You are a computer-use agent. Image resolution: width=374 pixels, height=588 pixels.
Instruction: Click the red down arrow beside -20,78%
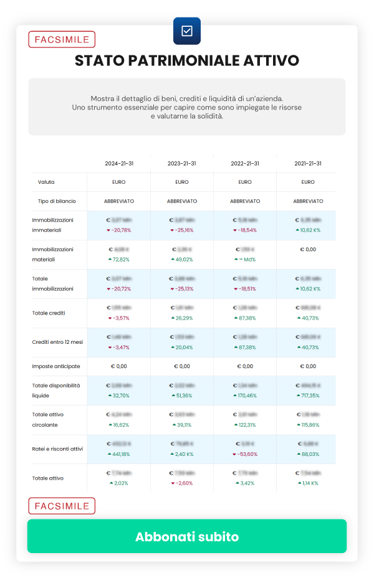[x=108, y=230]
